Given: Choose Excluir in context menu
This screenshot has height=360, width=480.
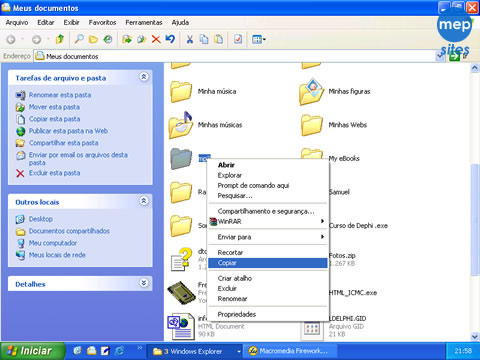Looking at the screenshot, I should [268, 289].
